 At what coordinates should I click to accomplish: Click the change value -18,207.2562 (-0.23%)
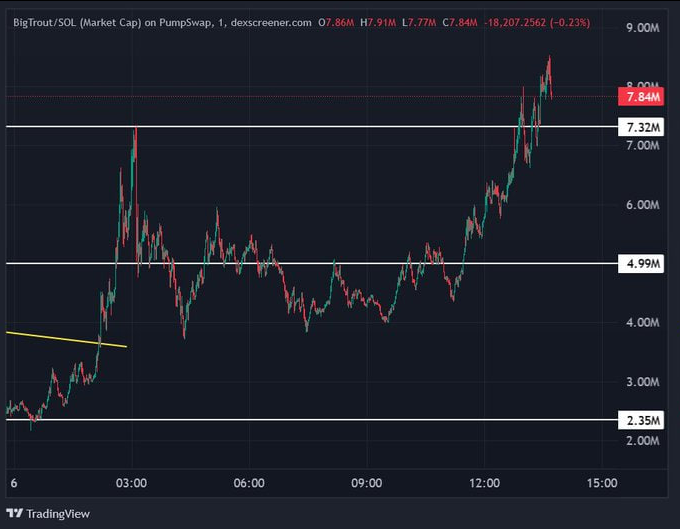click(537, 23)
